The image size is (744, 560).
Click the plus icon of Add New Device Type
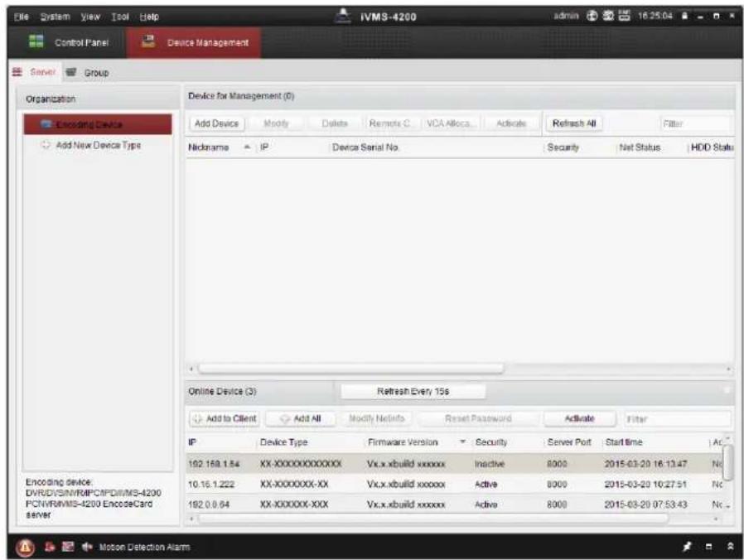point(46,145)
